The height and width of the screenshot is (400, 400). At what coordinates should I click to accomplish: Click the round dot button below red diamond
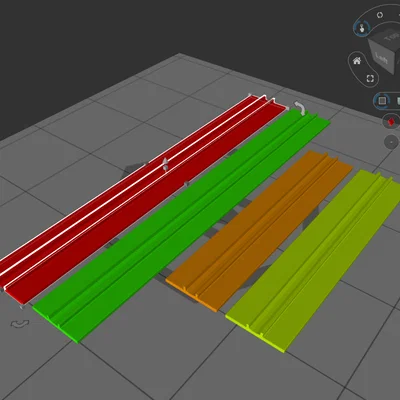tap(391, 142)
